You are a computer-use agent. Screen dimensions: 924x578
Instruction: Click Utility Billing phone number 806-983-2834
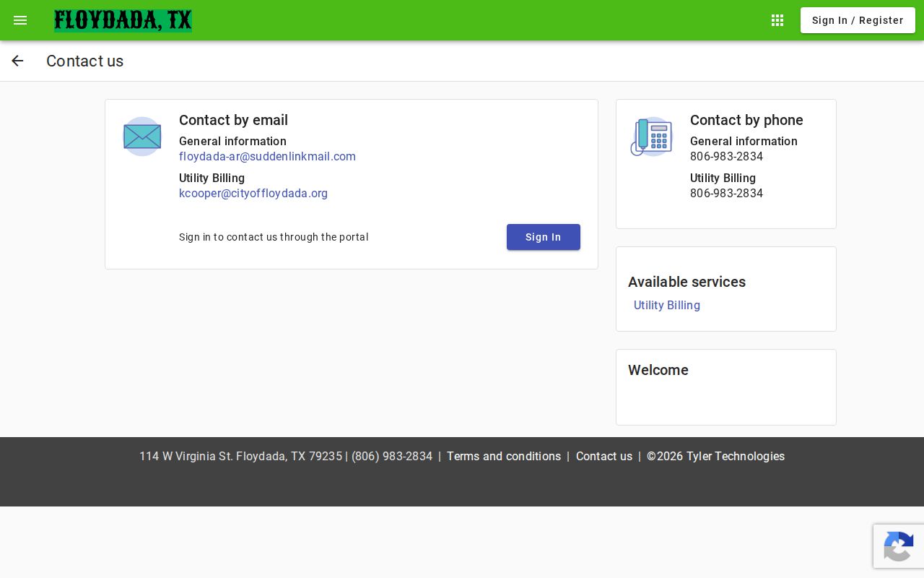point(726,194)
